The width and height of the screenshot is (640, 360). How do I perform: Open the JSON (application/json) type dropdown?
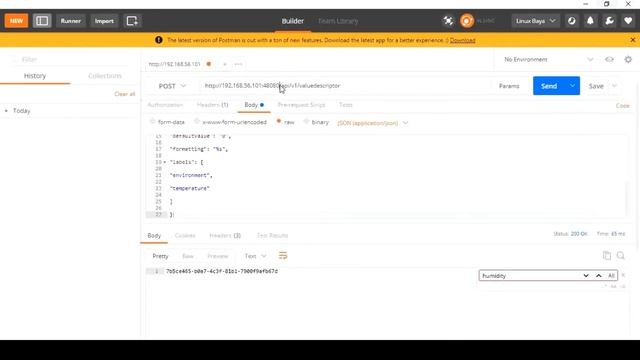[x=373, y=123]
